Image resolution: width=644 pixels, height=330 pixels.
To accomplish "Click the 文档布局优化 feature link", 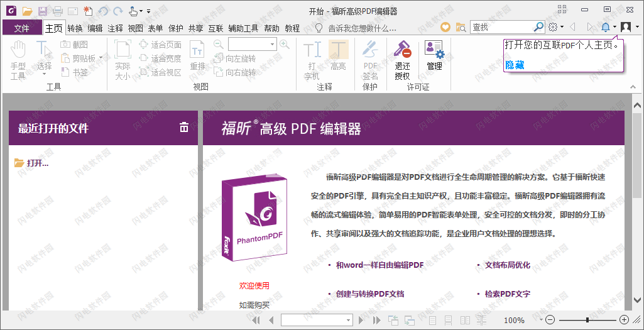I will click(x=508, y=265).
